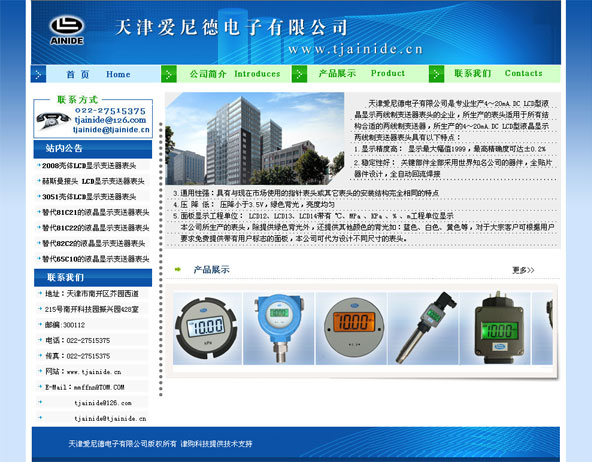Click the 邮编:300112 row

tap(92, 325)
